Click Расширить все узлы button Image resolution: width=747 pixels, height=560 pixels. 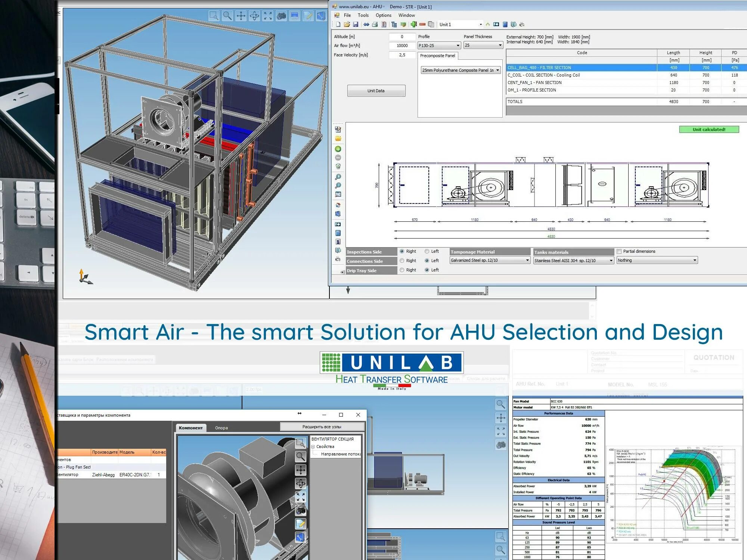click(x=322, y=427)
